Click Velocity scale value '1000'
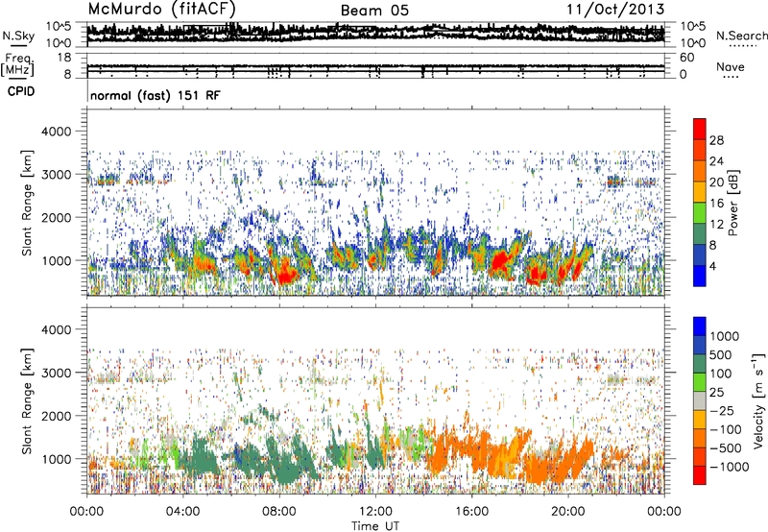 pos(725,336)
